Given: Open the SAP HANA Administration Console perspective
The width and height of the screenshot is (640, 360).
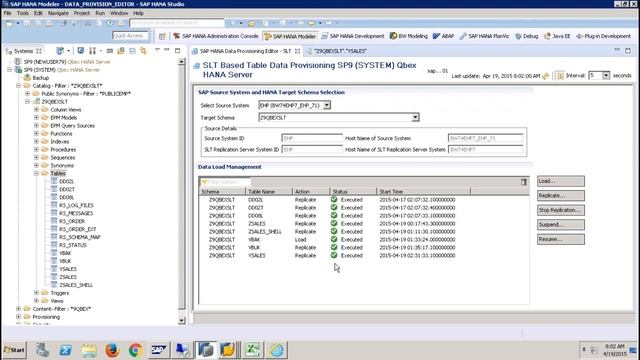Looking at the screenshot, I should (216, 36).
